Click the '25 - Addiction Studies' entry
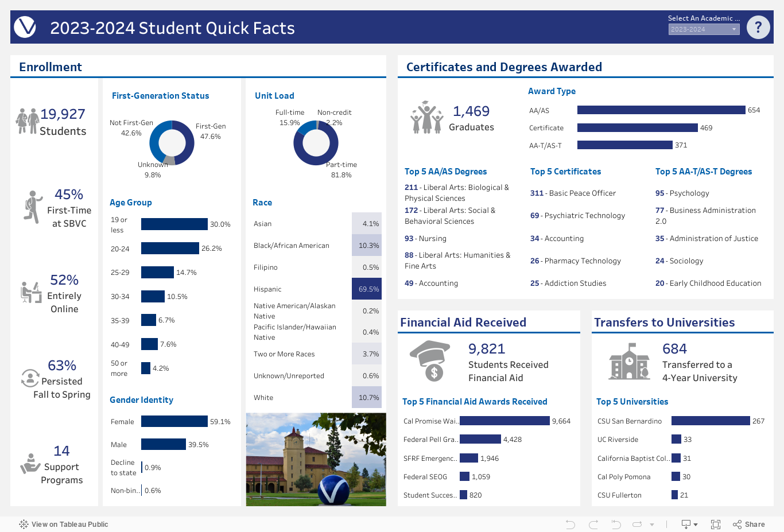 point(568,284)
